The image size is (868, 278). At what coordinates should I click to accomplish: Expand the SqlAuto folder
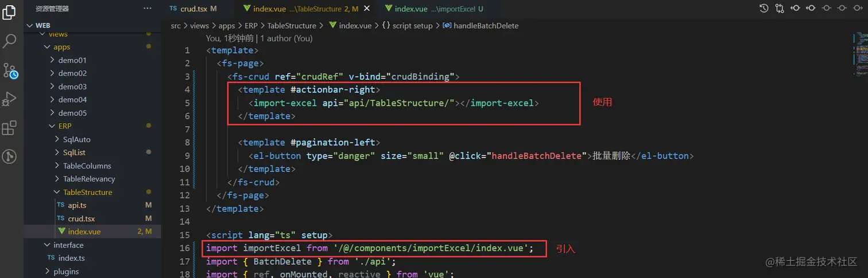[57, 139]
